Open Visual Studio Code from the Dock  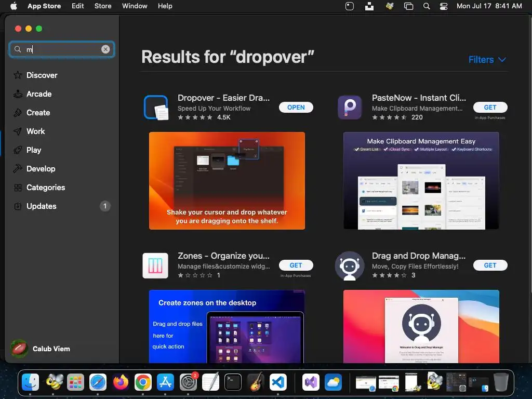click(x=278, y=382)
